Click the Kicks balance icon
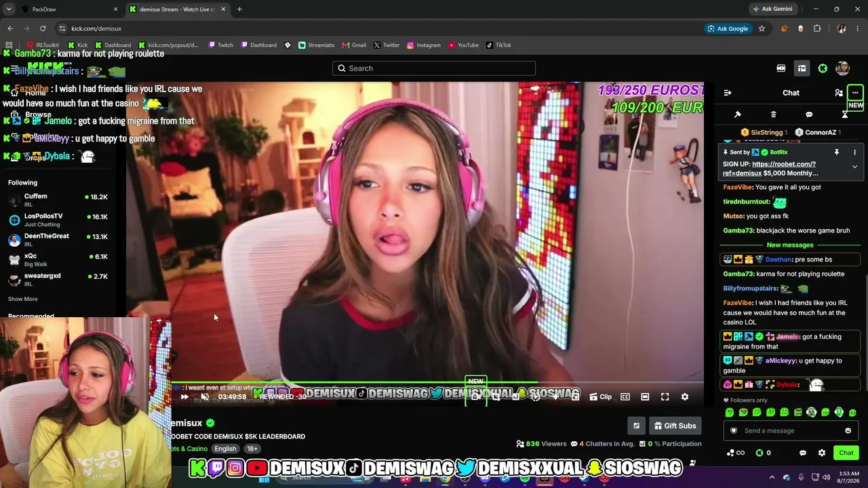The width and height of the screenshot is (868, 488). click(x=759, y=453)
